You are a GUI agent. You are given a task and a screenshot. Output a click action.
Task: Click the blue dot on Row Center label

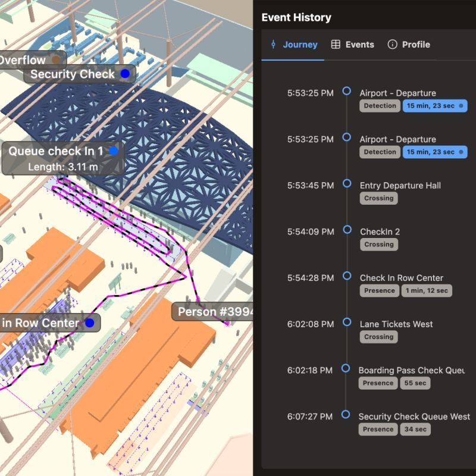point(90,322)
